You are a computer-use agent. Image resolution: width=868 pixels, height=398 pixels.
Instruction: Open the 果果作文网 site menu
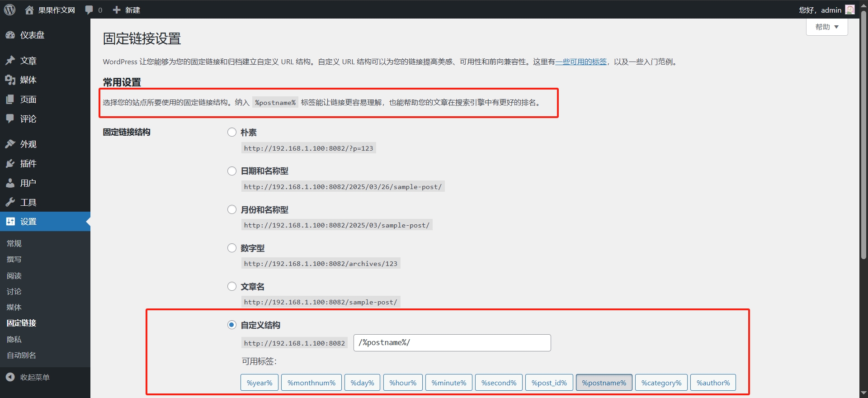tap(50, 10)
